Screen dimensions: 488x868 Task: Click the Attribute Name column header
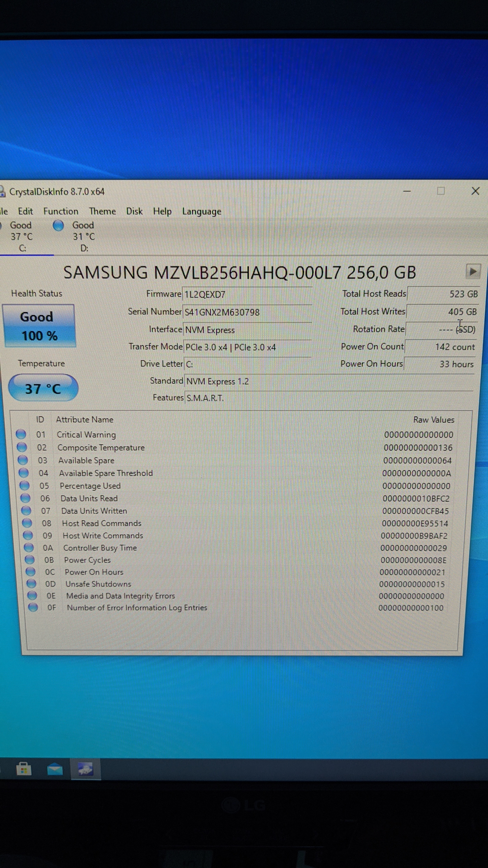click(x=85, y=420)
